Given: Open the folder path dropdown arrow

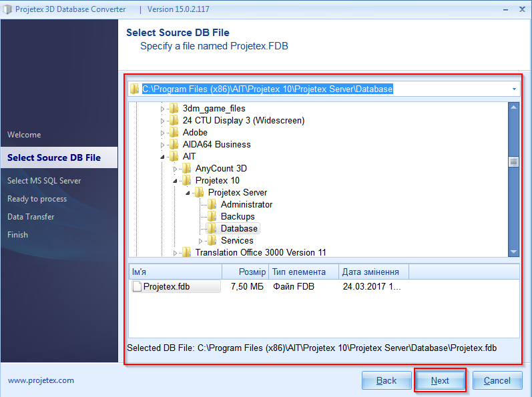Looking at the screenshot, I should pos(514,89).
